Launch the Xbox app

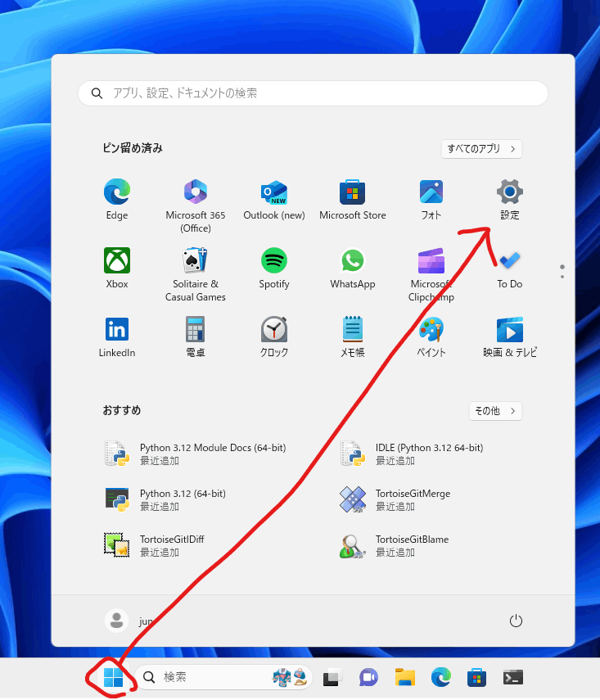click(117, 269)
